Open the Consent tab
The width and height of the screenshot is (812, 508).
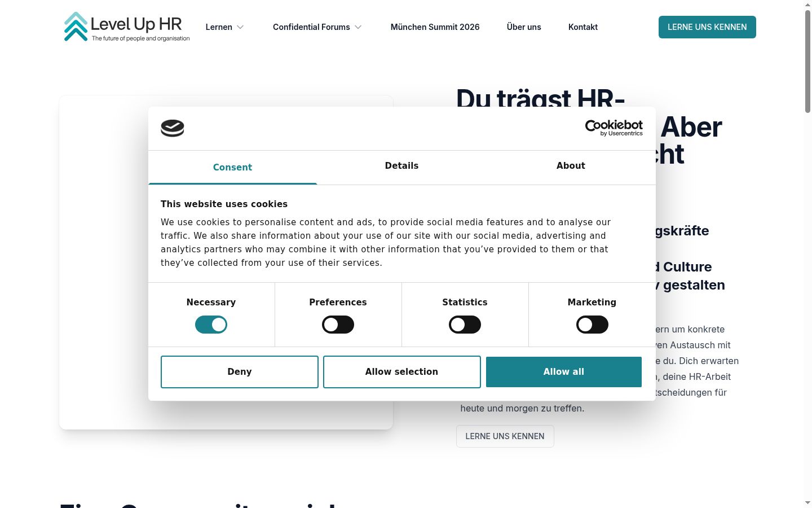[x=232, y=167]
